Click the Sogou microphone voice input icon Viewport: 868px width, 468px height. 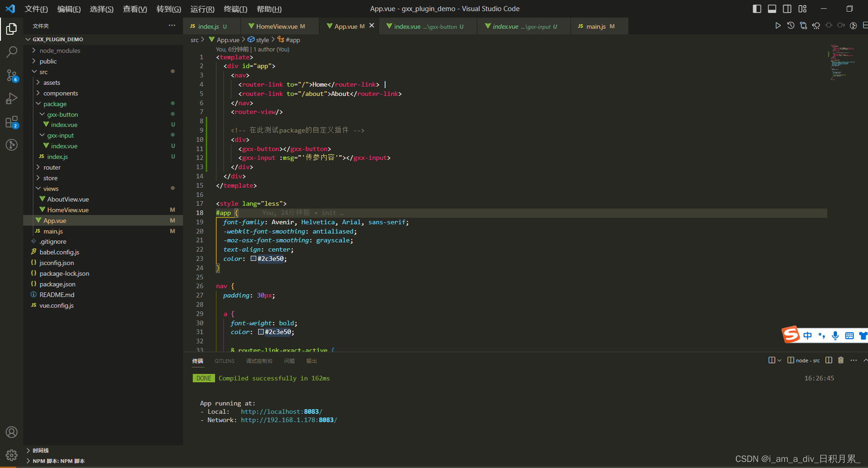tap(835, 336)
